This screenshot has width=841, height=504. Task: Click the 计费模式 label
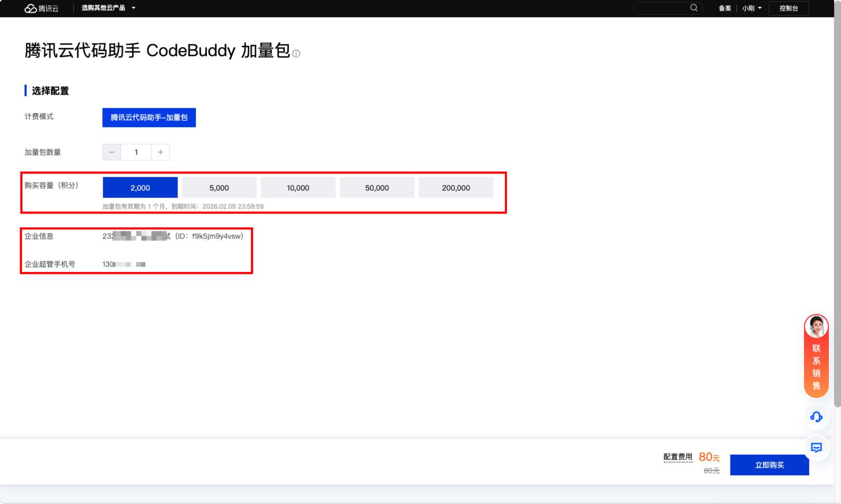[39, 116]
